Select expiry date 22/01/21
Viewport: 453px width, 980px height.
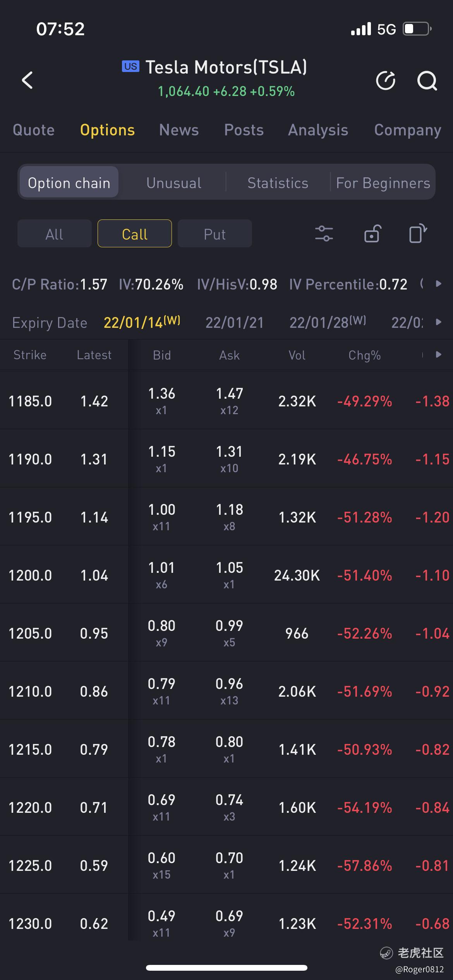coord(234,322)
